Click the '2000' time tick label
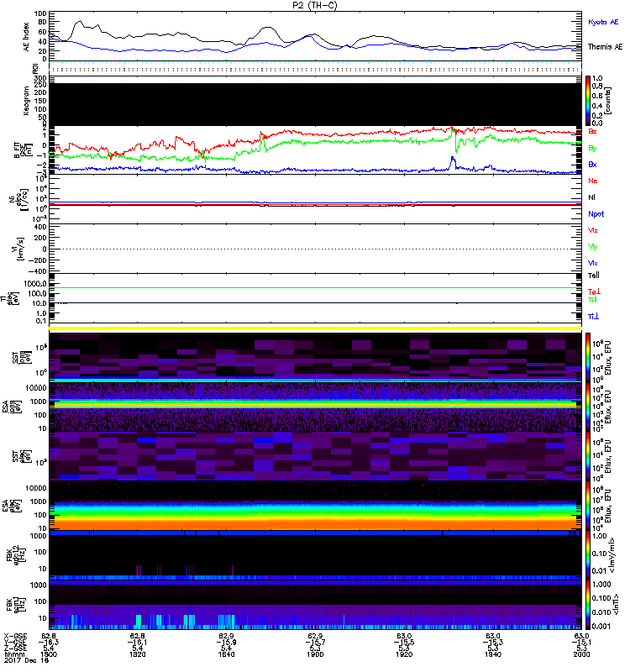 coord(581,654)
